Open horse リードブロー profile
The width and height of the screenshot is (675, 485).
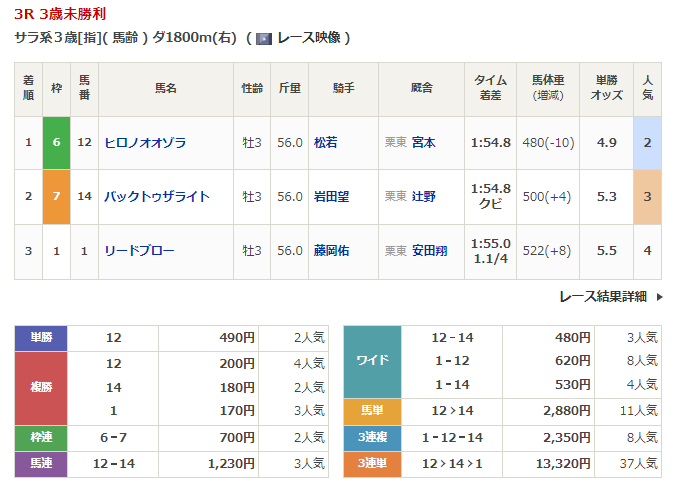coord(139,251)
